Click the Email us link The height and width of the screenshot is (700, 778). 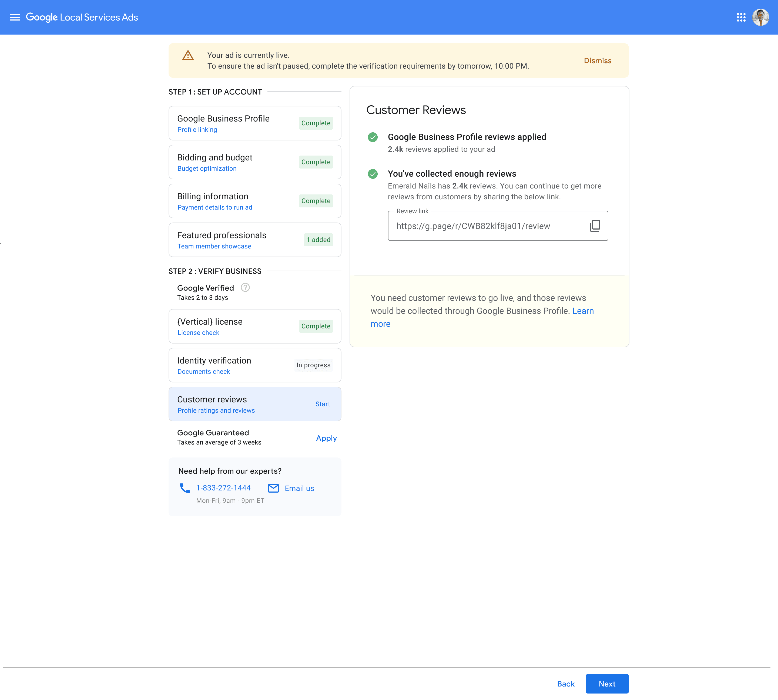[x=299, y=488]
